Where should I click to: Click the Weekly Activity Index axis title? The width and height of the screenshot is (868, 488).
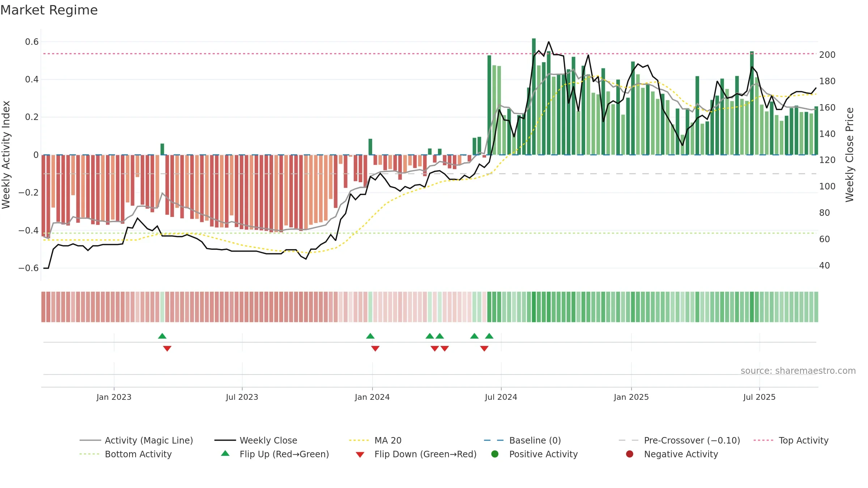(6, 155)
